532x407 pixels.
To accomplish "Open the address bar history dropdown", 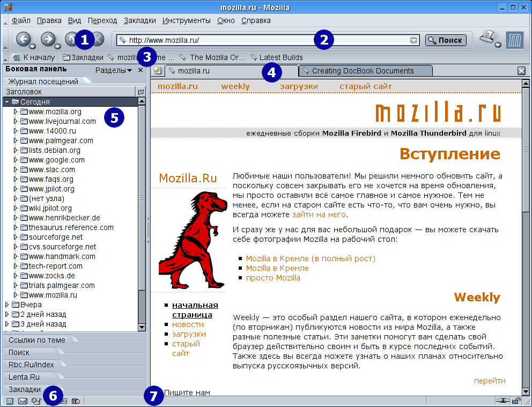I will (x=413, y=40).
